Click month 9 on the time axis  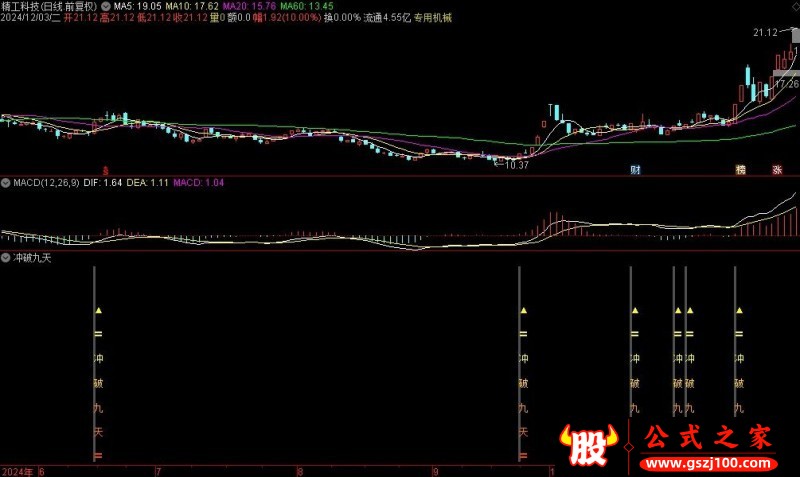click(435, 472)
